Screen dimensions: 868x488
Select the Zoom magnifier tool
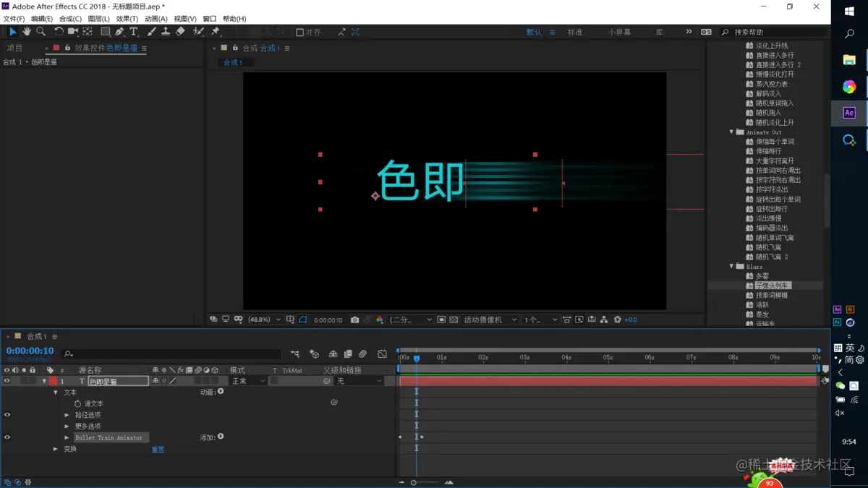[x=41, y=32]
